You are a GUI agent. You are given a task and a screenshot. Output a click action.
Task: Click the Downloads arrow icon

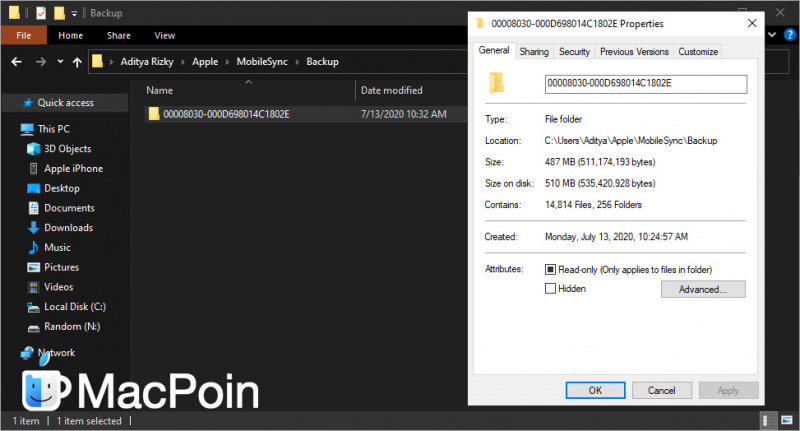(34, 227)
